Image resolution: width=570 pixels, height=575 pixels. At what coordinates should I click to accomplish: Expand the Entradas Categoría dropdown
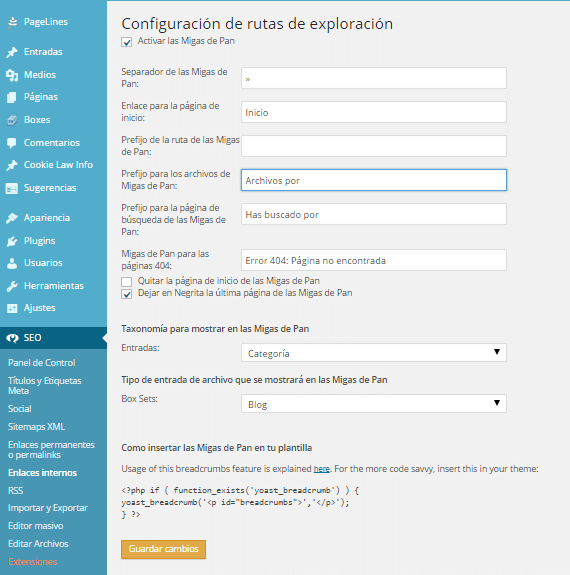pos(374,352)
